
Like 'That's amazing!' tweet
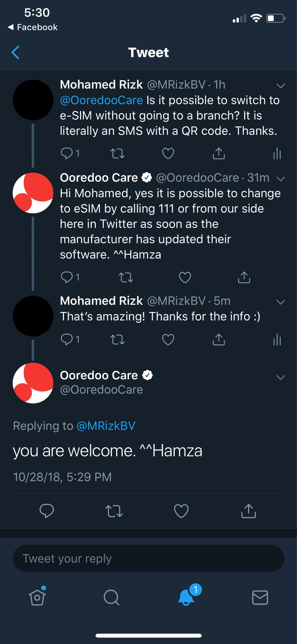pyautogui.click(x=168, y=340)
